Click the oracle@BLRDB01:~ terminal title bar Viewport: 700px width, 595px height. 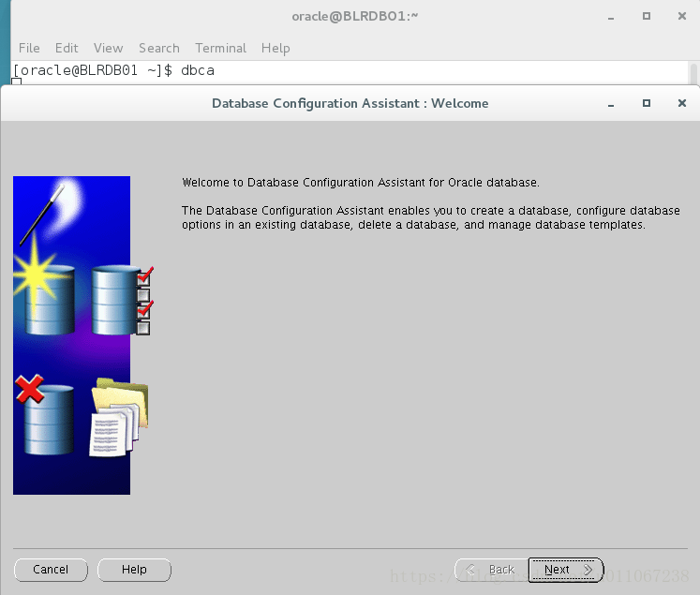(355, 17)
